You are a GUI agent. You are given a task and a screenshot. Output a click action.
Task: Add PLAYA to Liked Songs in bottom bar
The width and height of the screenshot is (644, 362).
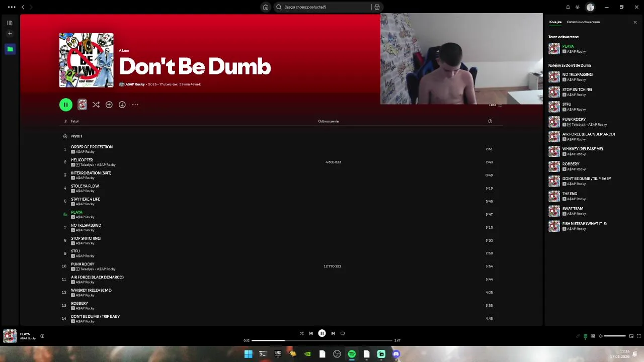coord(42,336)
